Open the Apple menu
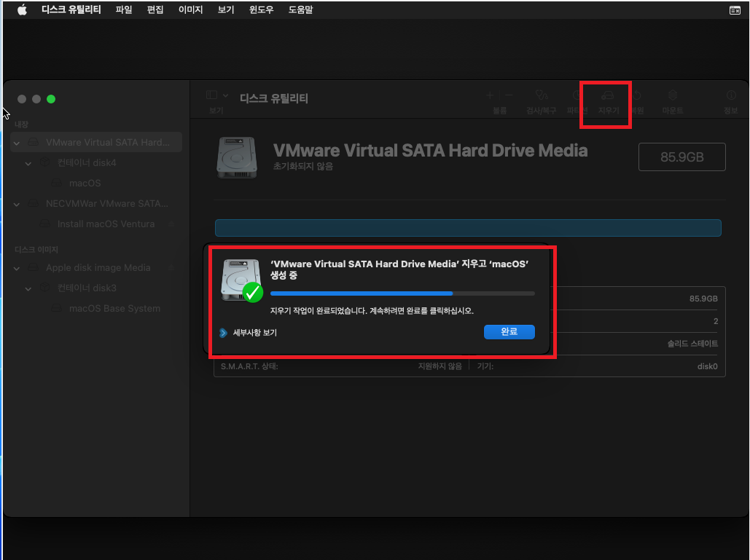Screen dimensions: 750x560 coord(22,9)
